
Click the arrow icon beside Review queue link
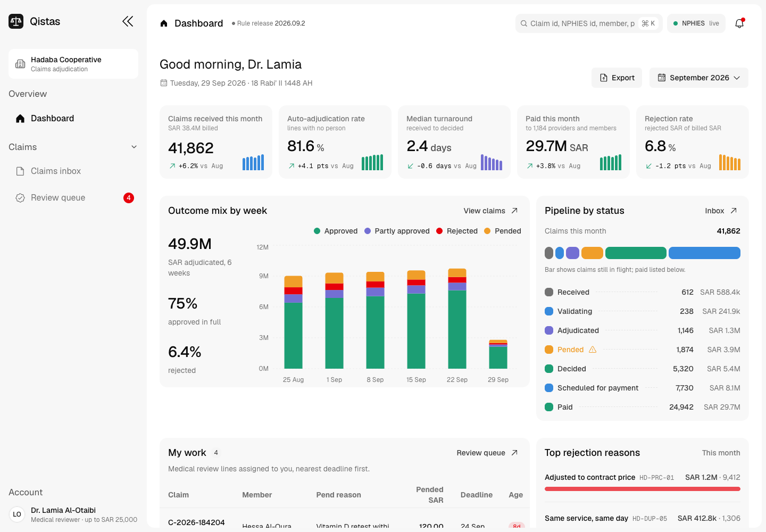(514, 453)
